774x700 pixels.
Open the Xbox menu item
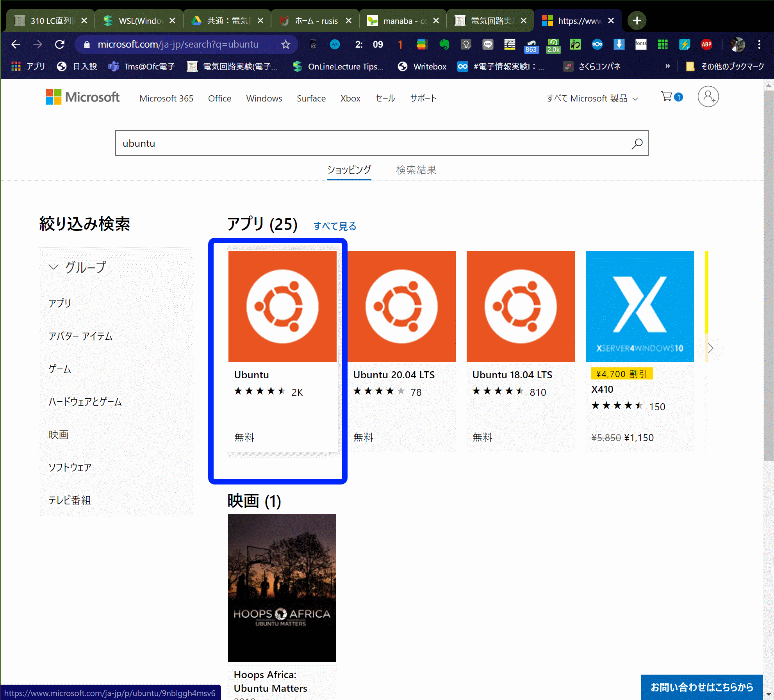coord(350,98)
